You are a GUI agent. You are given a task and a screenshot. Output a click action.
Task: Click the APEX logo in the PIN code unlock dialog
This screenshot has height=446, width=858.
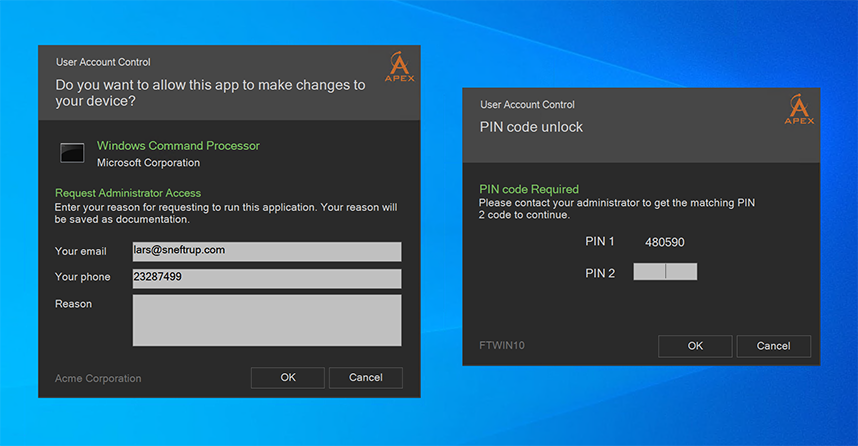point(799,109)
